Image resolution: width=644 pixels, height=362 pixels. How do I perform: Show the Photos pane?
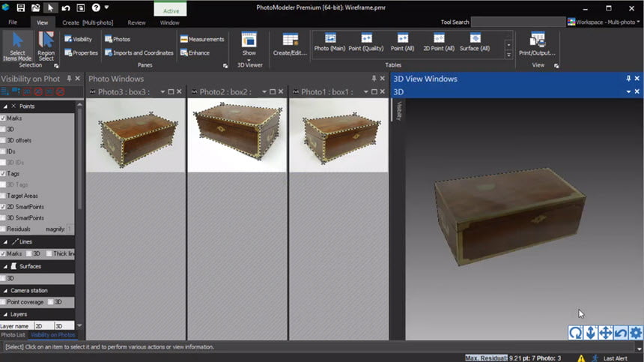coord(118,39)
